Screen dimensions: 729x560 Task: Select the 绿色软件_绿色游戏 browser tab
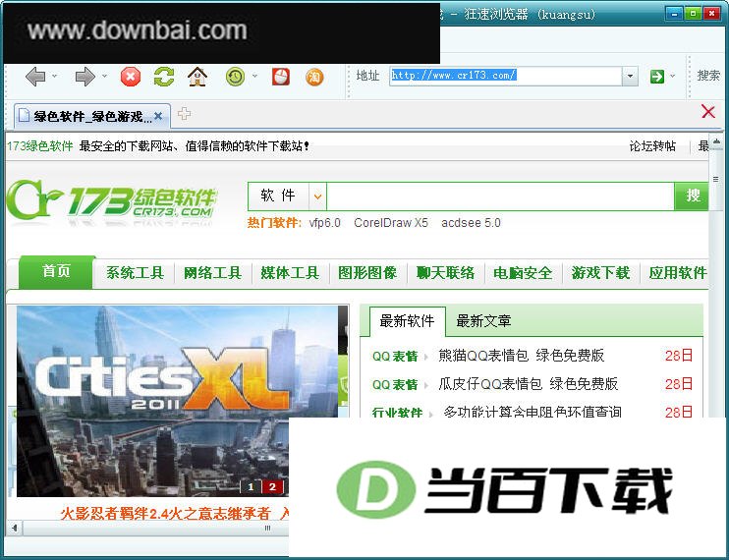click(92, 116)
